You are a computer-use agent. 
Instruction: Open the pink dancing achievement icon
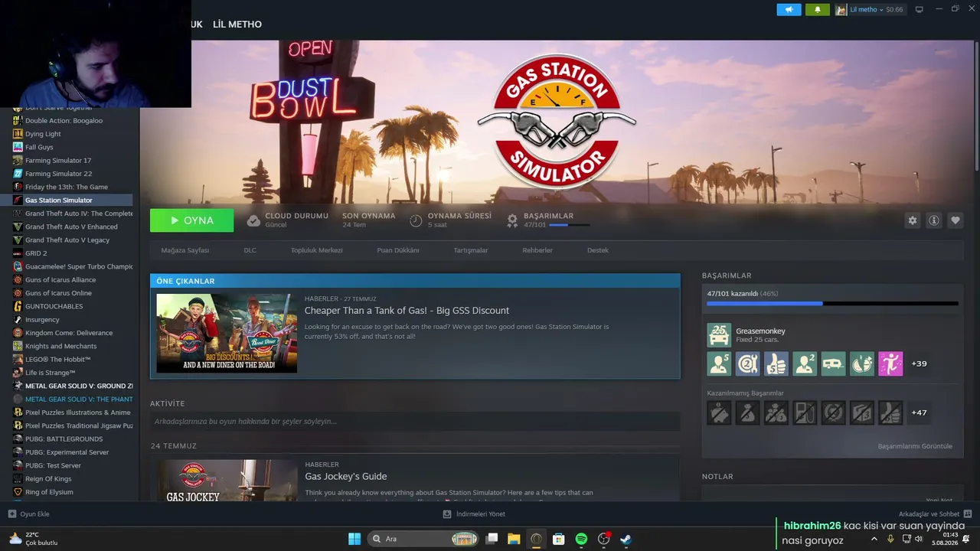point(890,364)
